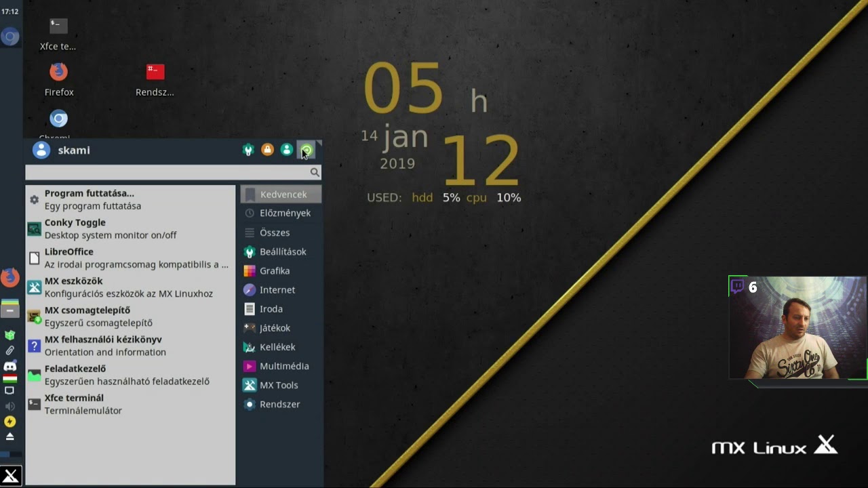The image size is (868, 488).
Task: Click the workspace pager in the panel
Action: (10, 454)
